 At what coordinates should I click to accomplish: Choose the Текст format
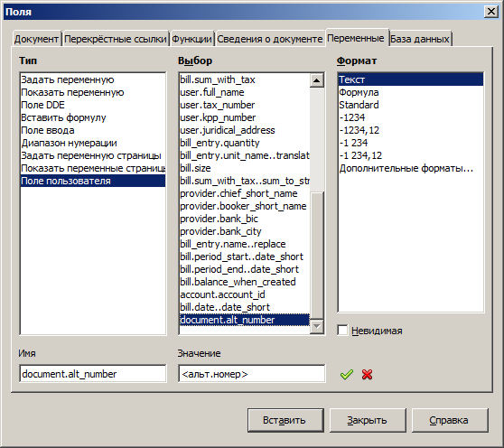pyautogui.click(x=411, y=79)
